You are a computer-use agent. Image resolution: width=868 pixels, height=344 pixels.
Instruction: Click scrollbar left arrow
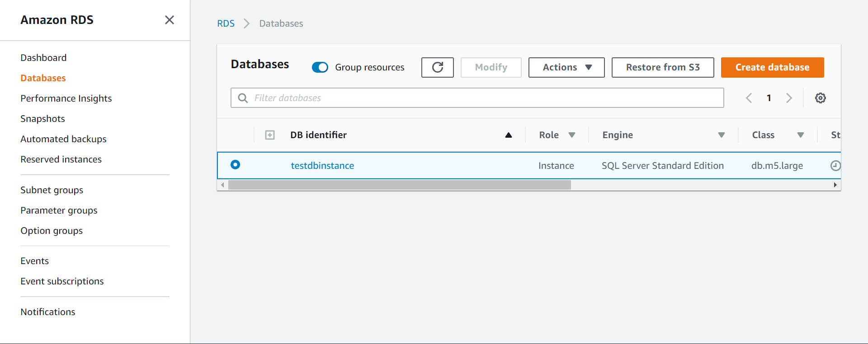click(222, 185)
